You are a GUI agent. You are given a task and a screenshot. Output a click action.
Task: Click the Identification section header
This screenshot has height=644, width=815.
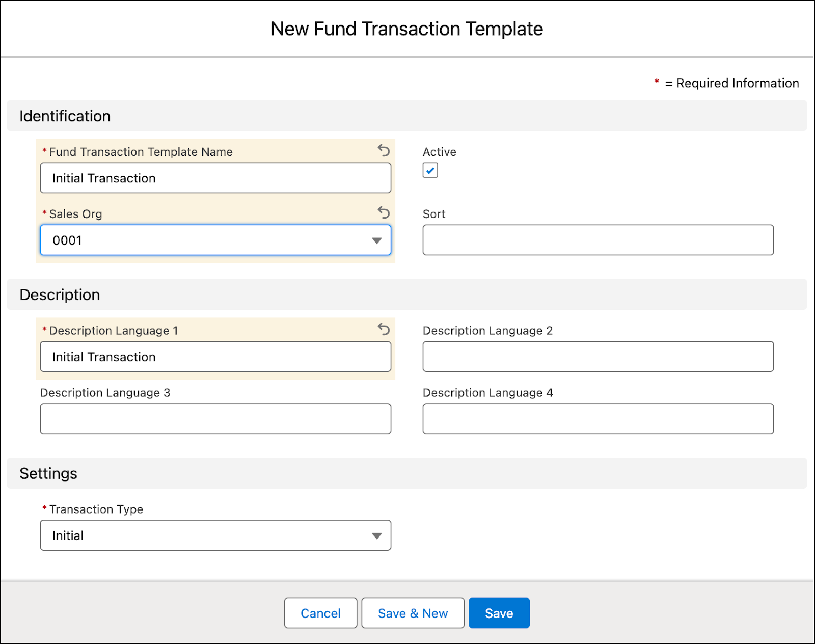(x=407, y=116)
